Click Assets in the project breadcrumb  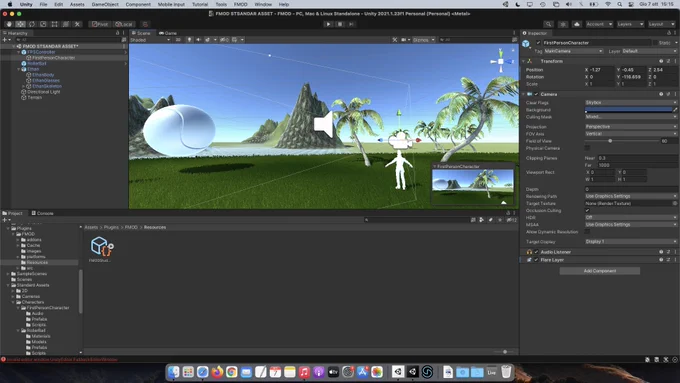click(91, 227)
